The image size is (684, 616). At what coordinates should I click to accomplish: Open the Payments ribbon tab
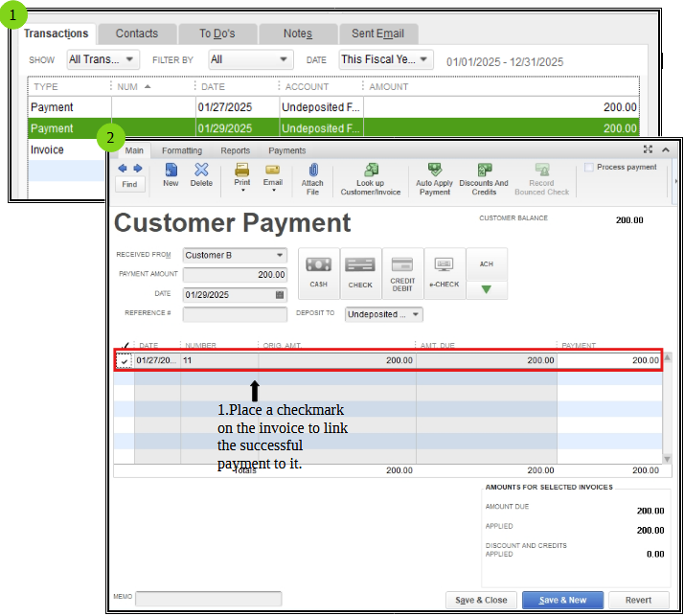tap(287, 150)
